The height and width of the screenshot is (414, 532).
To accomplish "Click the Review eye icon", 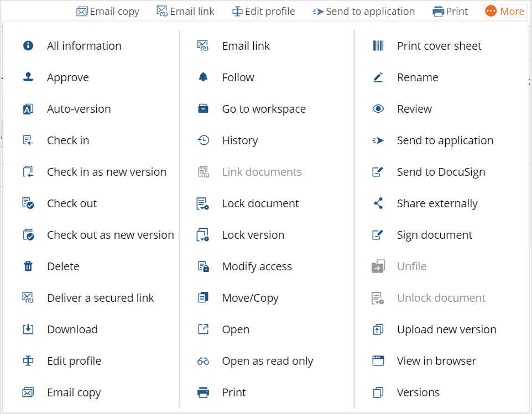I will coord(378,108).
